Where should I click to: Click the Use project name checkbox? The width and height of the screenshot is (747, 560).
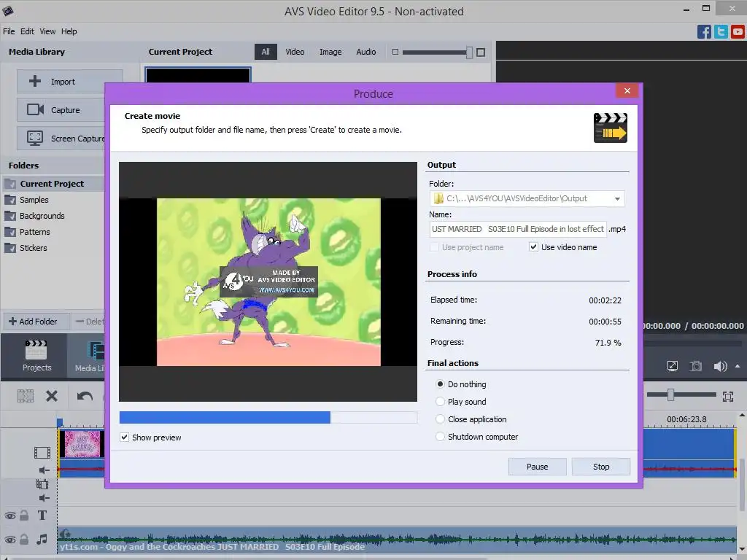(x=434, y=247)
